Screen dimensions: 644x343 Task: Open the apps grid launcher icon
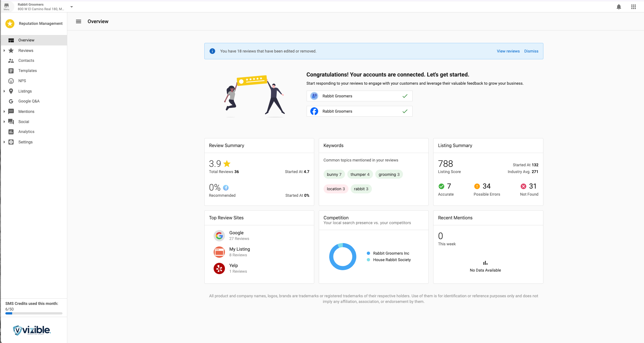633,7
